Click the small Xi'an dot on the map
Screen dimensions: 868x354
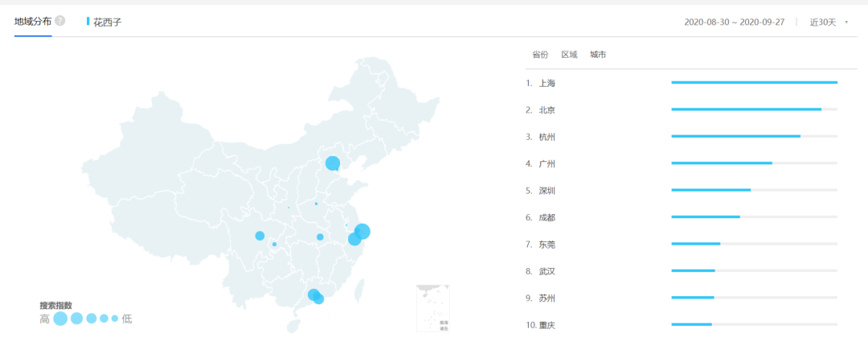pyautogui.click(x=289, y=208)
